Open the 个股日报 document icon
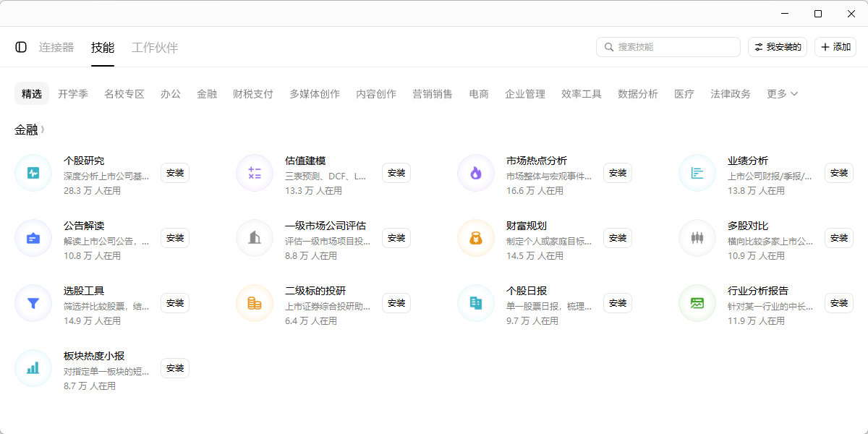This screenshot has width=868, height=434. tap(476, 303)
